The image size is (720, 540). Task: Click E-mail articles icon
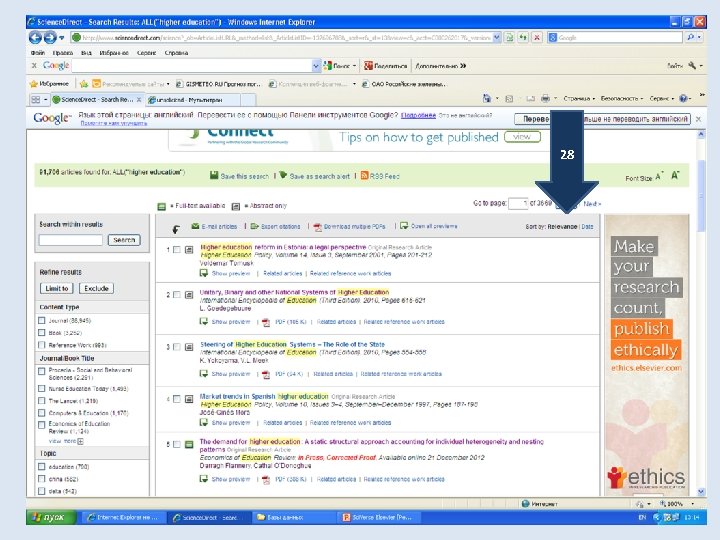click(195, 226)
